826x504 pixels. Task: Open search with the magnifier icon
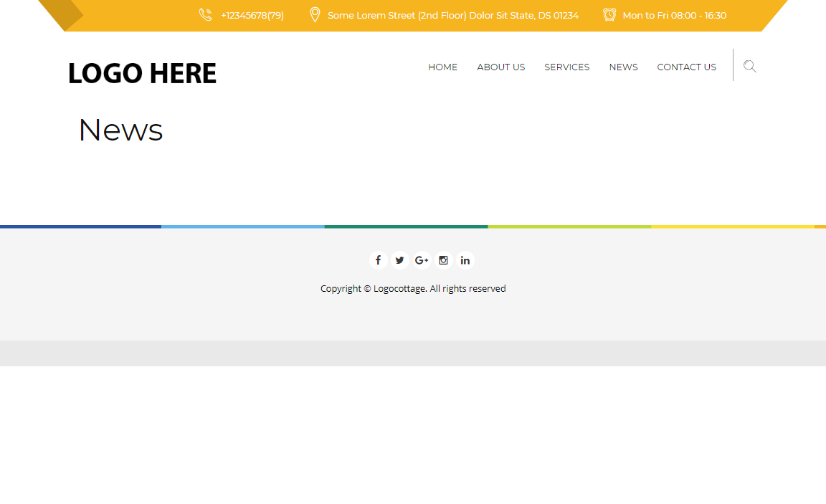click(x=750, y=67)
